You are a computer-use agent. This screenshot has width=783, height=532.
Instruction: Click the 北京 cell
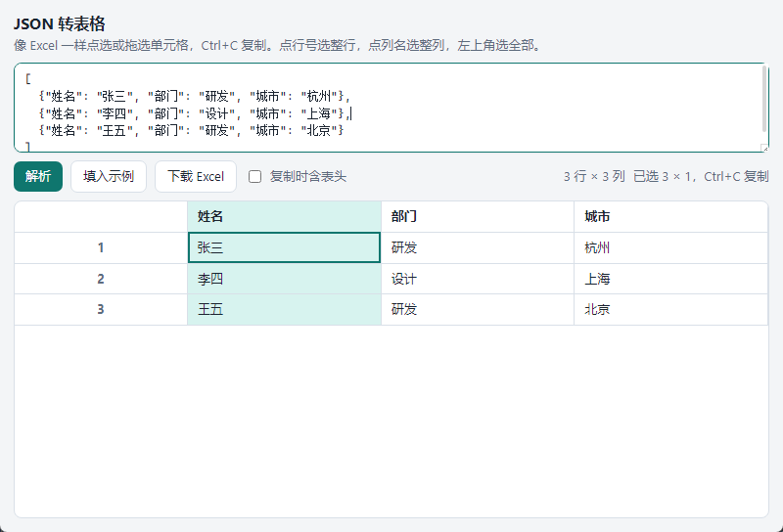(670, 309)
